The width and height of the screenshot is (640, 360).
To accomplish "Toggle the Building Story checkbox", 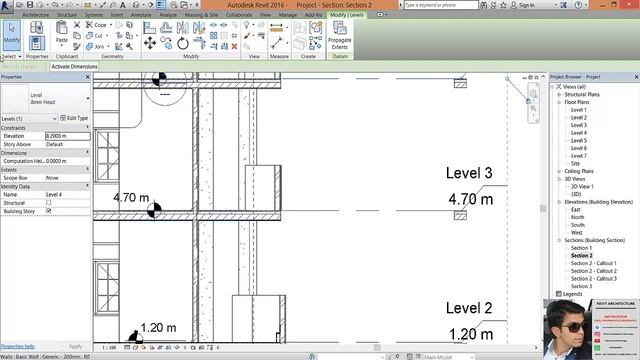I will [x=49, y=211].
